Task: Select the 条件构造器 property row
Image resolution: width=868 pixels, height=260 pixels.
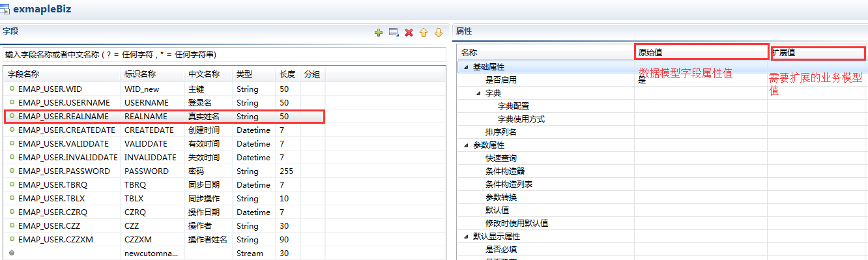Action: (x=662, y=171)
